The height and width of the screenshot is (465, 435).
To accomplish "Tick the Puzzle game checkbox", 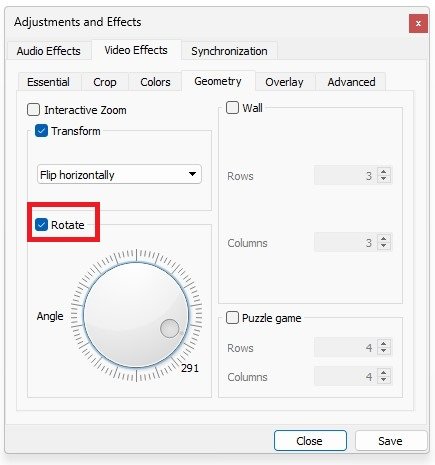I will [232, 318].
